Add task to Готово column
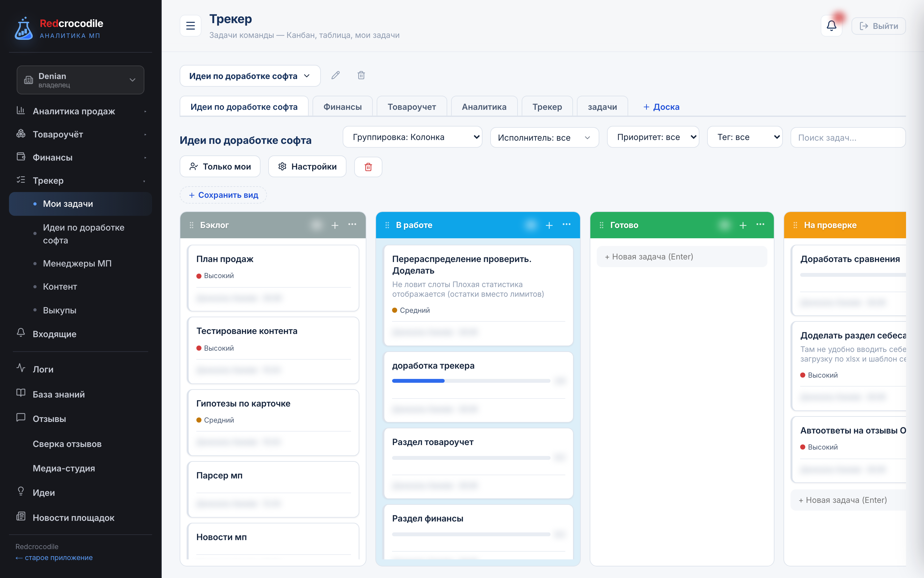The image size is (924, 578). (743, 225)
